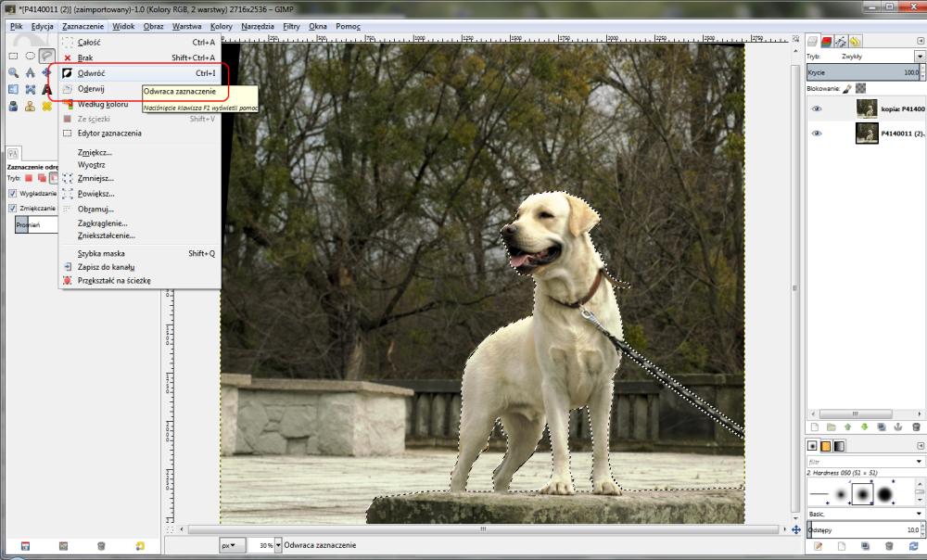This screenshot has width=927, height=560.
Task: Select the Zoom magnifier tool
Action: [14, 72]
